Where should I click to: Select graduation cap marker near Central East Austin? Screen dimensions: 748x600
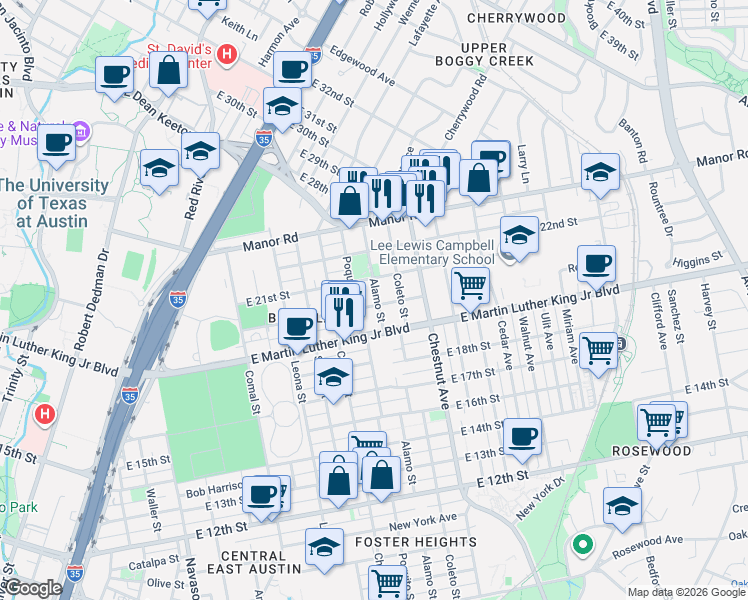324,548
